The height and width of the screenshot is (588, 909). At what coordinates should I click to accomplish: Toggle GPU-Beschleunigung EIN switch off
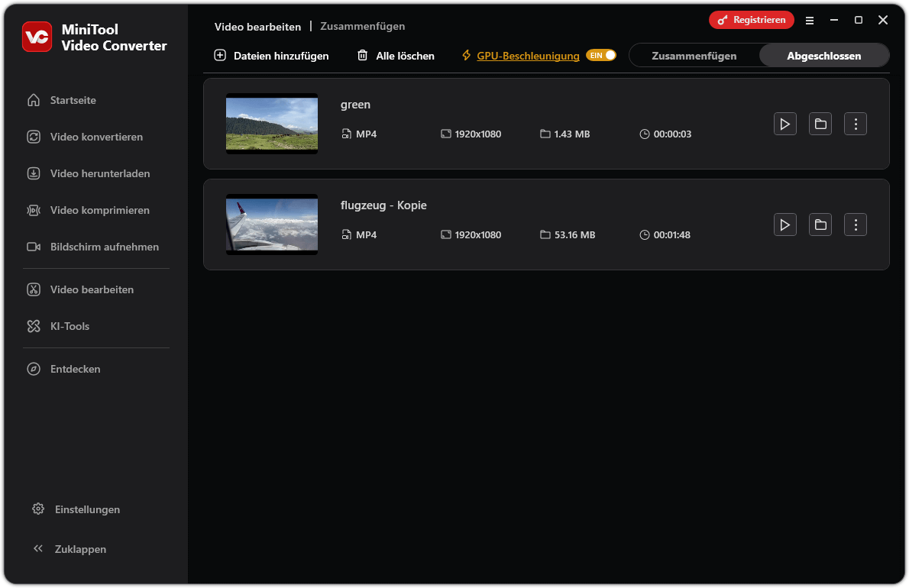click(x=601, y=55)
